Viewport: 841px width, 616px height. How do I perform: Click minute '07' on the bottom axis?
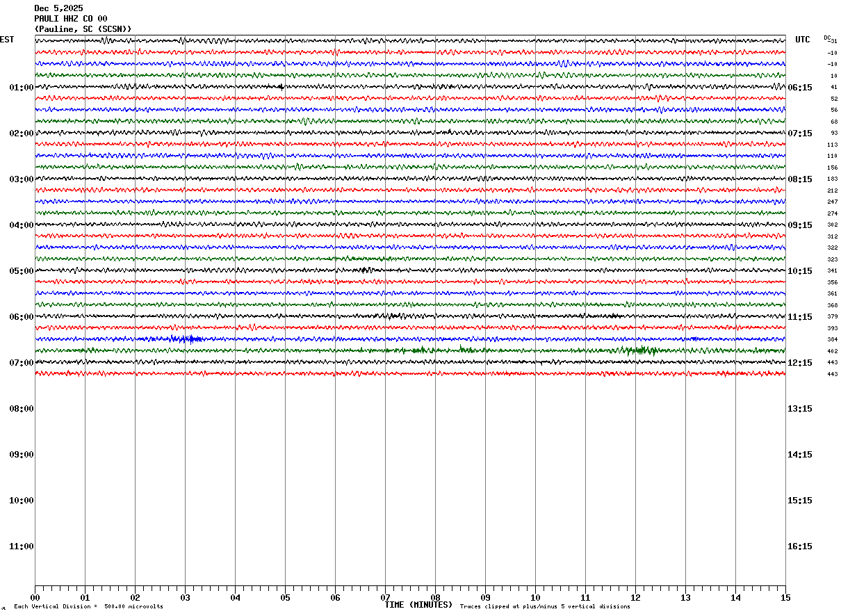tap(385, 598)
